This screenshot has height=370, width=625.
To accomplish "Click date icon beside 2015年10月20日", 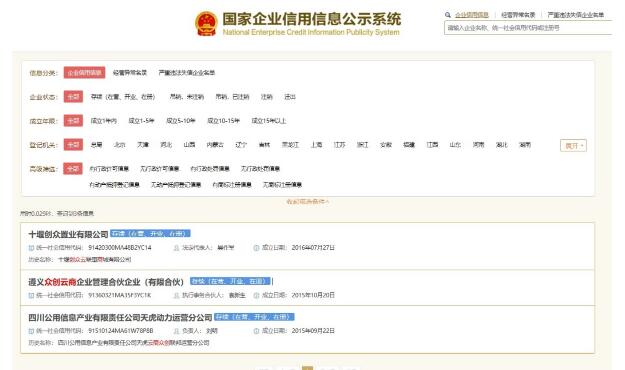I will coord(256,295).
